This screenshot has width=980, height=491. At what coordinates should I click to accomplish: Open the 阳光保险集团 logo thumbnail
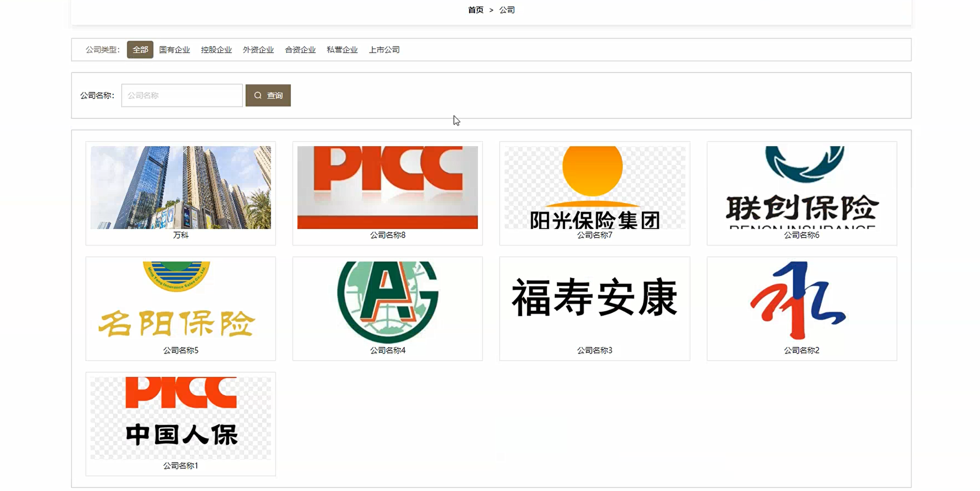595,187
